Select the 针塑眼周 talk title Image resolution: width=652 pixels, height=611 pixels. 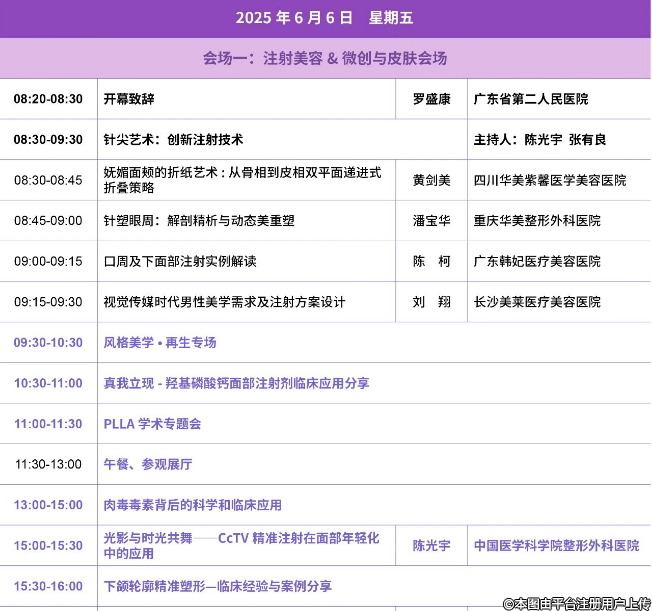[x=199, y=221]
